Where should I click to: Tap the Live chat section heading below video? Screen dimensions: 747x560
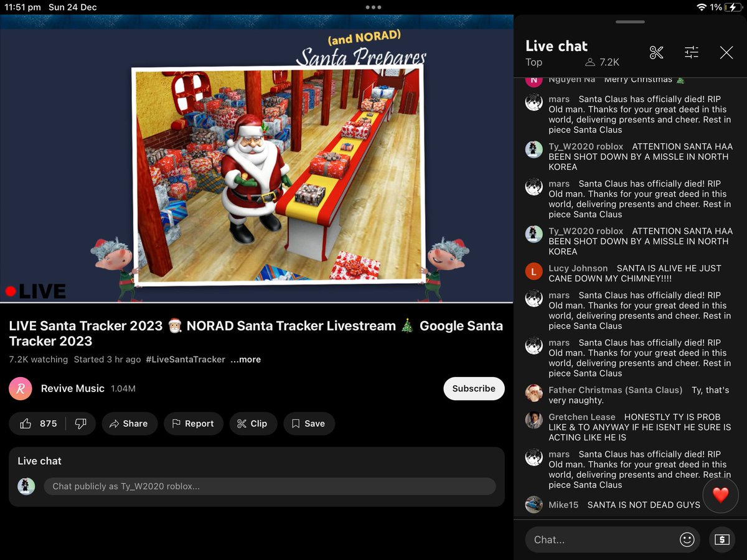point(39,461)
